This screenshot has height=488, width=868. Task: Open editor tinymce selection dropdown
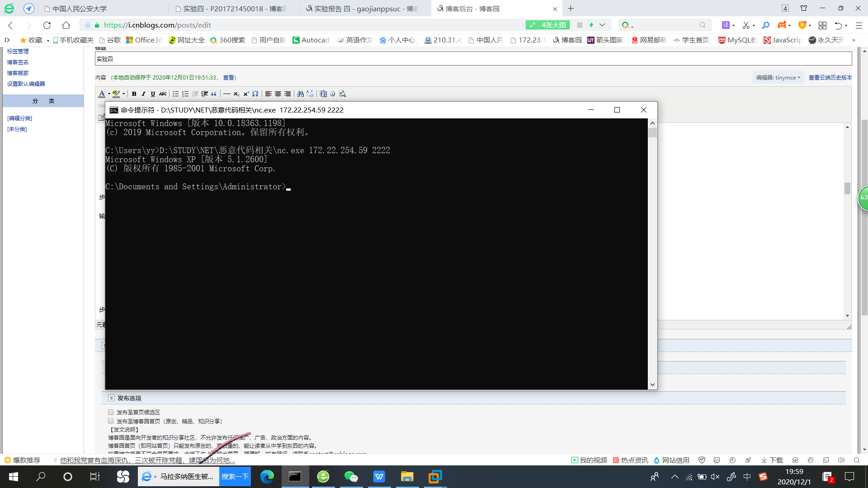point(778,78)
